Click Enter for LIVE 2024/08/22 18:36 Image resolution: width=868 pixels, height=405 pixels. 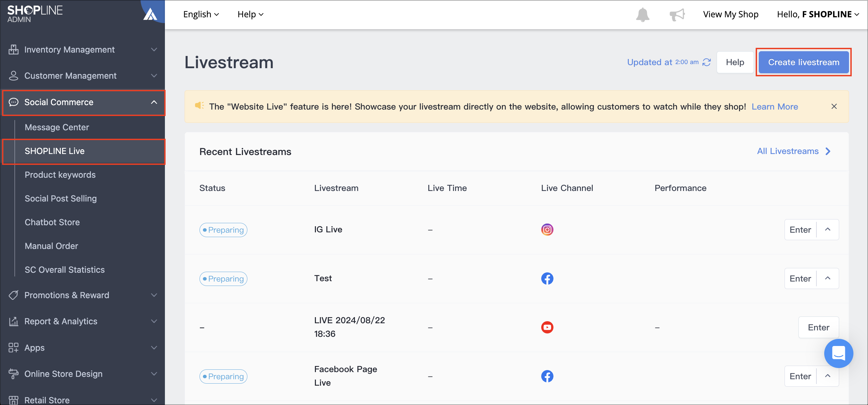point(818,327)
